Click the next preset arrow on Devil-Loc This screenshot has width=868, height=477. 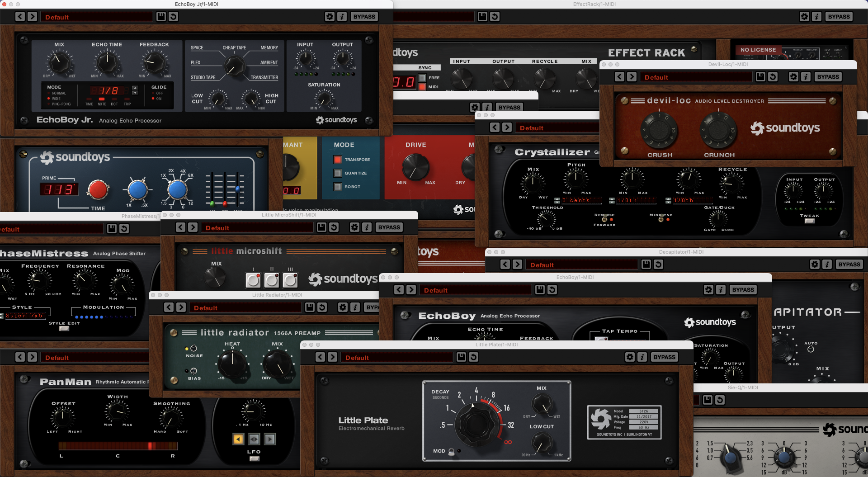(x=632, y=77)
